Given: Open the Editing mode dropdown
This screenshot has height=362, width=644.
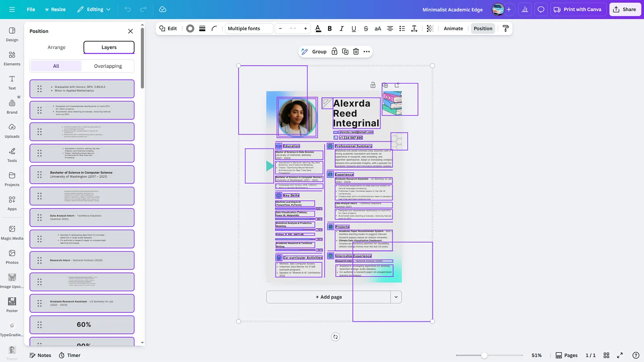Looking at the screenshot, I should (x=94, y=9).
